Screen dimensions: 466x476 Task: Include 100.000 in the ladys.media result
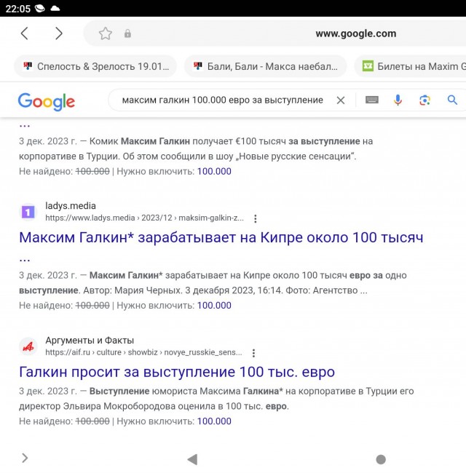tap(214, 306)
